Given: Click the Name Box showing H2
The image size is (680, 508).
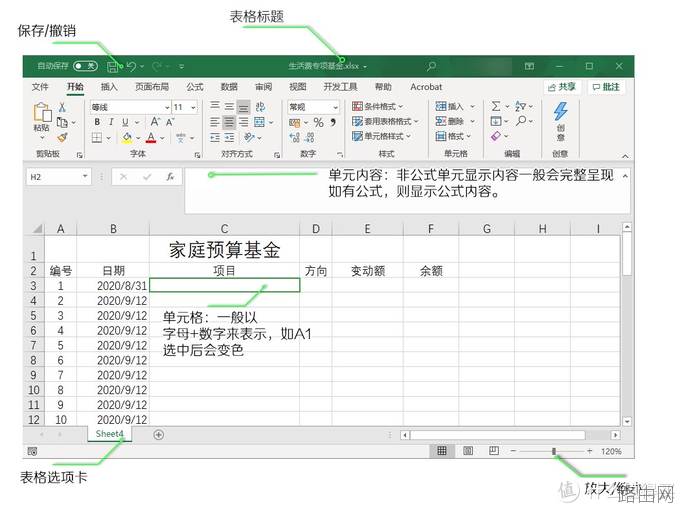Looking at the screenshot, I should (x=59, y=177).
